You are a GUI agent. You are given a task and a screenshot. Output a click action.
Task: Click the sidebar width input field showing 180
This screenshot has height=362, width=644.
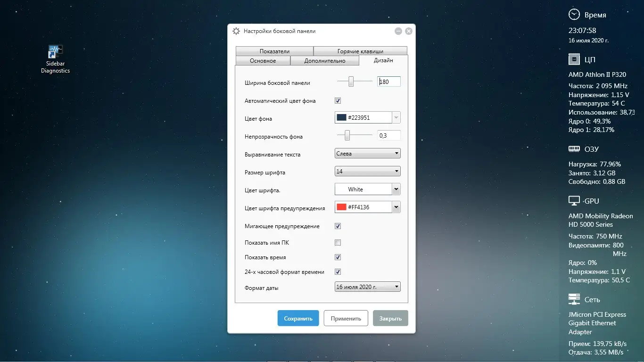point(389,82)
